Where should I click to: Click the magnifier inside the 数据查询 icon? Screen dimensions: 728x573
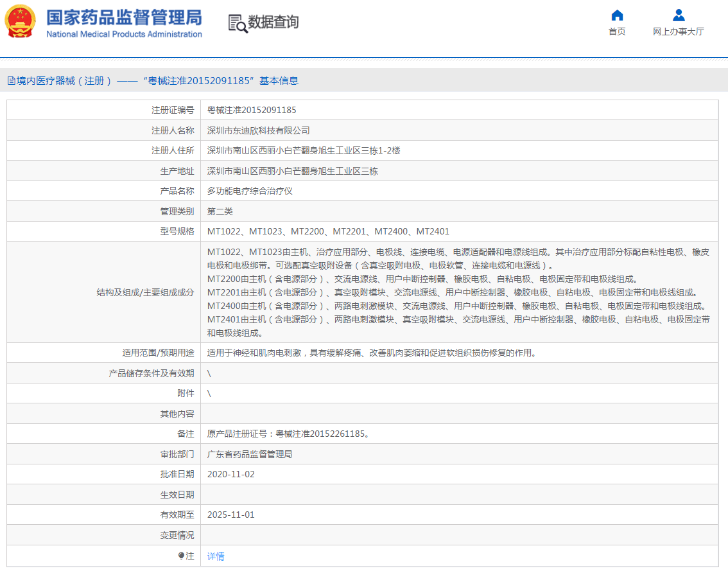(241, 27)
